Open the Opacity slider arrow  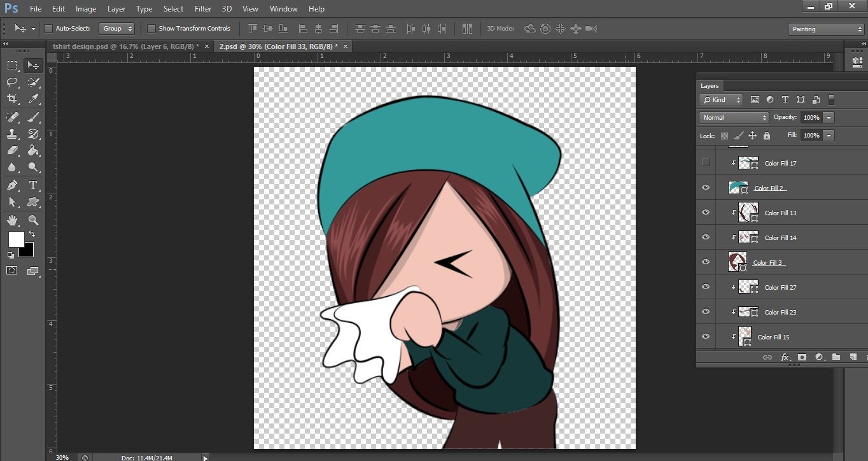(829, 118)
